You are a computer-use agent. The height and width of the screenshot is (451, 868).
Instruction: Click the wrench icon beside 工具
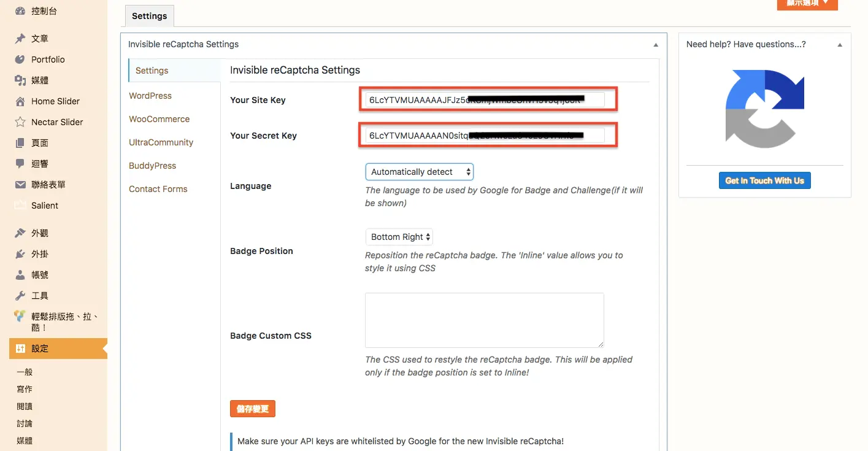pyautogui.click(x=20, y=296)
